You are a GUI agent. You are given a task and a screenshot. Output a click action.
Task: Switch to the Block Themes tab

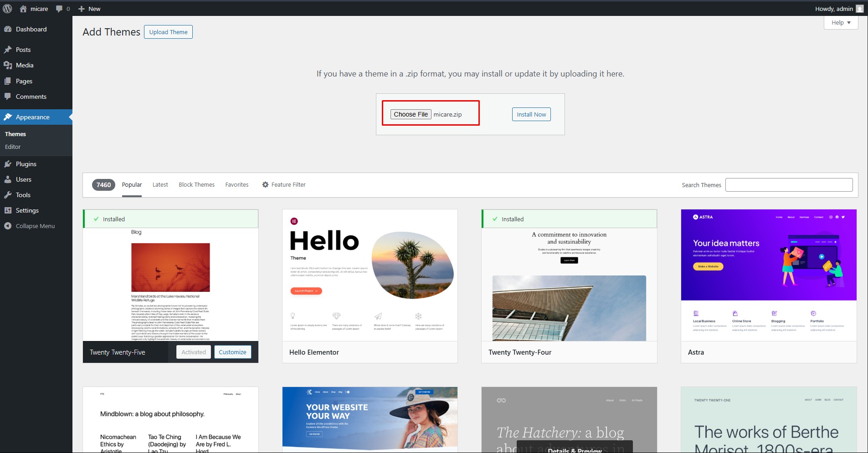point(196,185)
